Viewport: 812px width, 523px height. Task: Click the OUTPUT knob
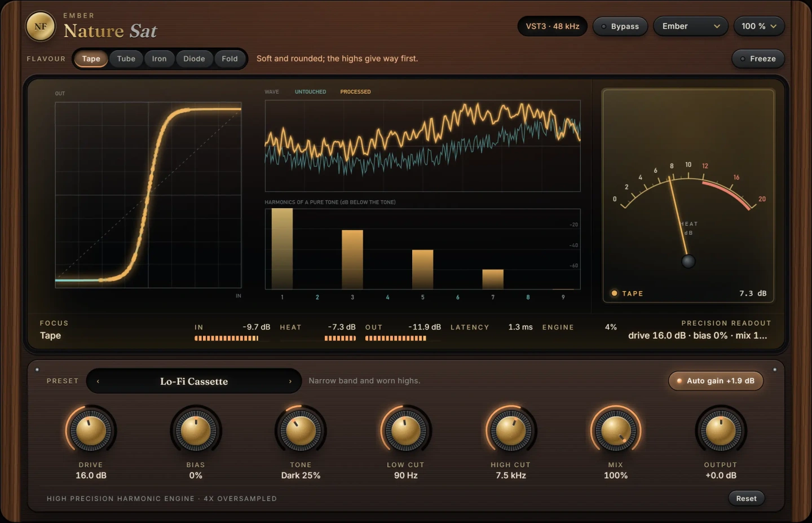(721, 430)
